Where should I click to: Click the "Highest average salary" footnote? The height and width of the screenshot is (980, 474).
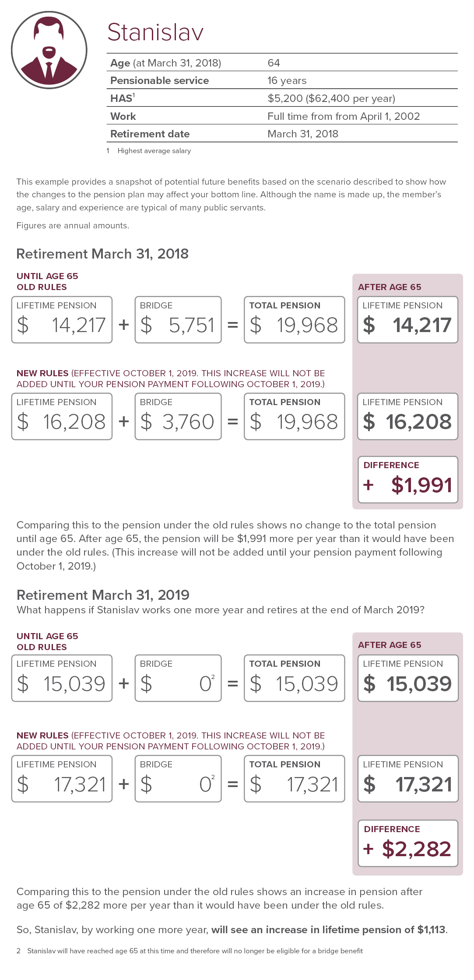pos(154,151)
